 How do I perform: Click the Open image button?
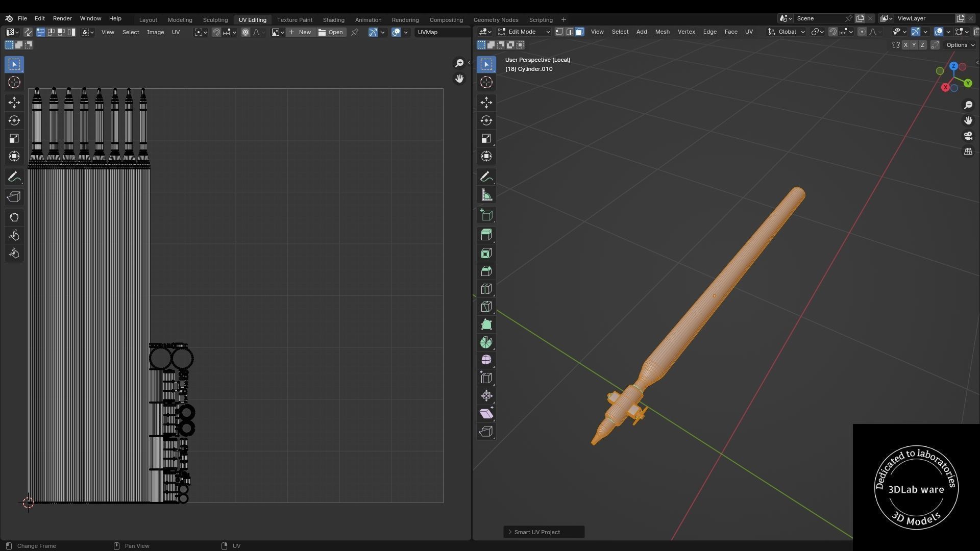tap(331, 32)
